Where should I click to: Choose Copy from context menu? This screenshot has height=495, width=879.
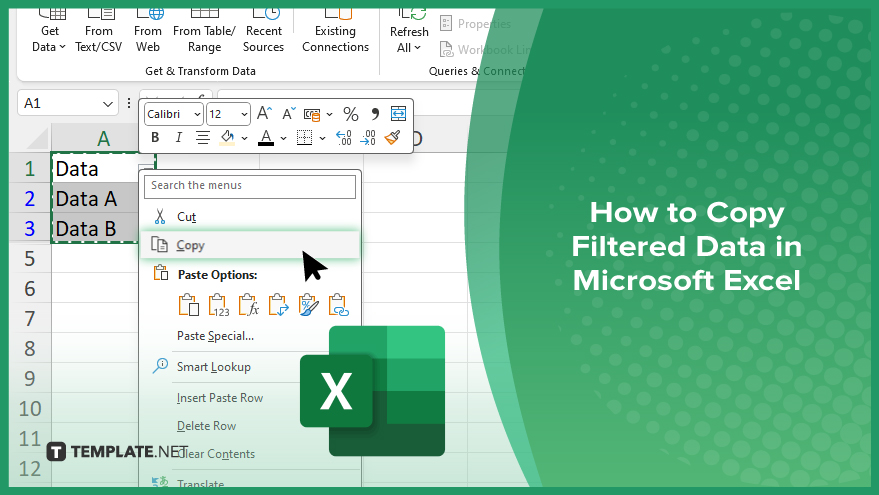tap(250, 245)
